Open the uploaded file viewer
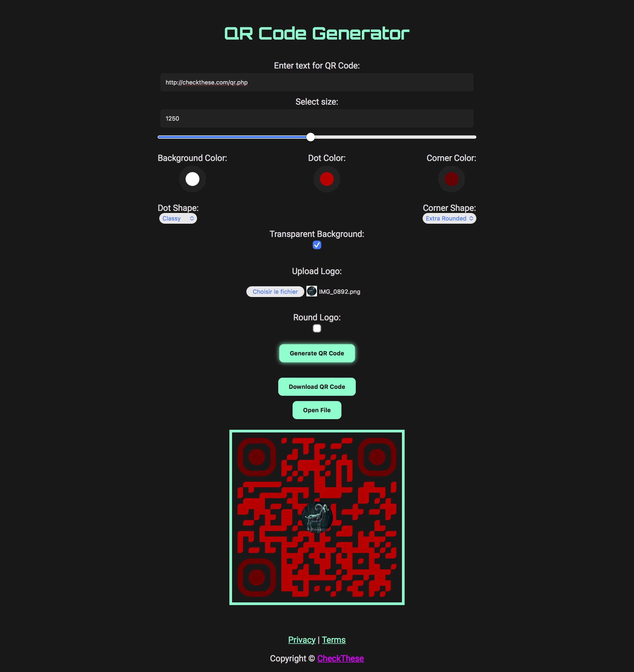 (x=316, y=410)
